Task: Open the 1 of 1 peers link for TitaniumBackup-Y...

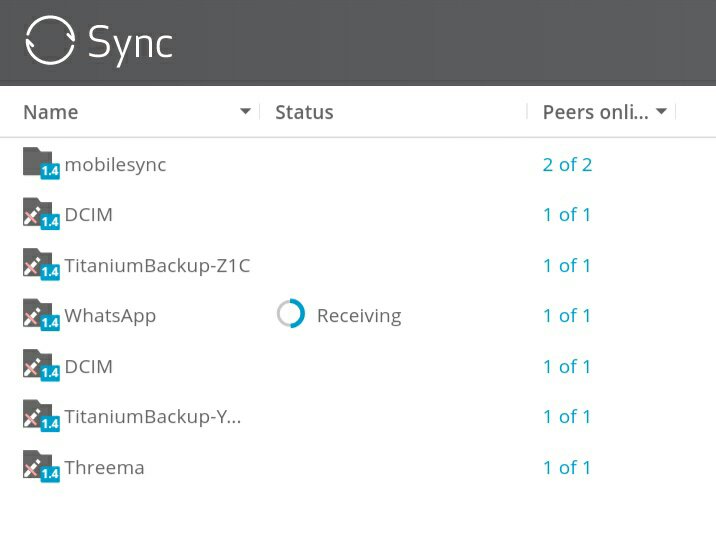Action: coord(567,416)
